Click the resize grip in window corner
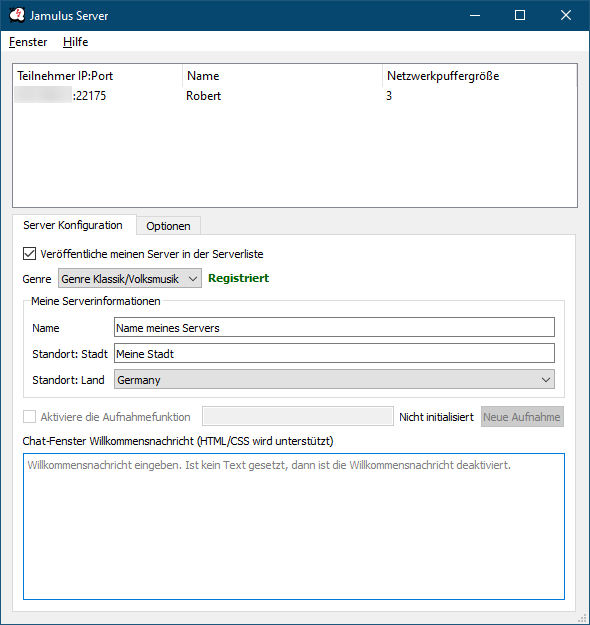590x625 pixels. (584, 619)
